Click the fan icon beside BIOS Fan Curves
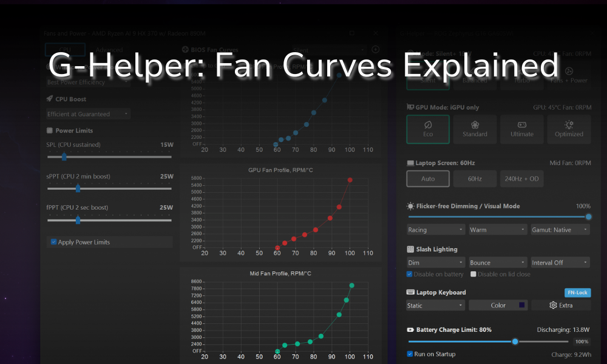Image resolution: width=607 pixels, height=364 pixels. click(185, 50)
